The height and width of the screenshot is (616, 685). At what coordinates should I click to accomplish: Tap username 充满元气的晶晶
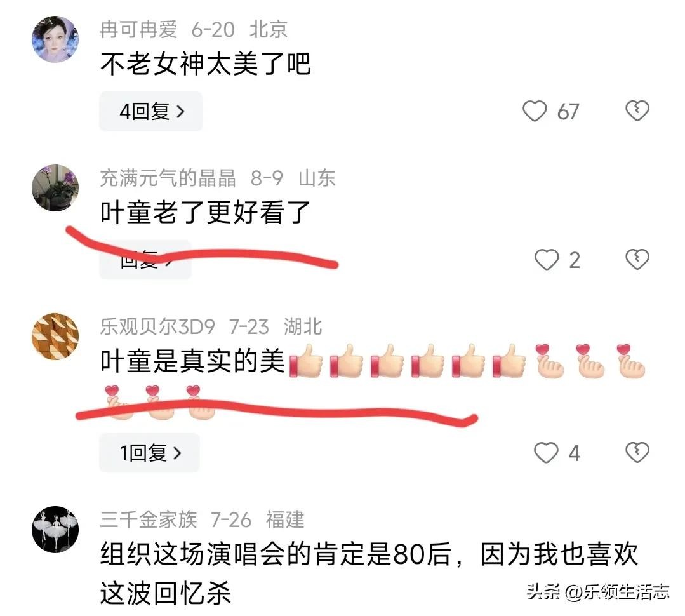coord(168,178)
